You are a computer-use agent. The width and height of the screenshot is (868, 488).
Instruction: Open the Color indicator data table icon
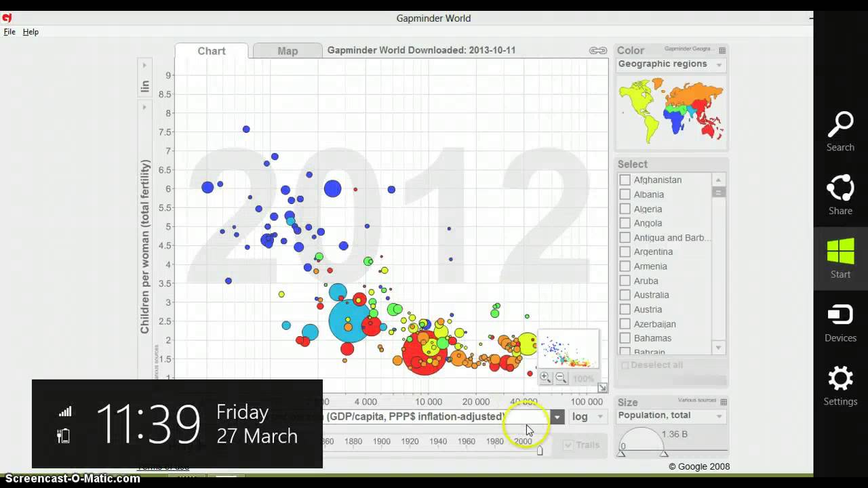722,50
